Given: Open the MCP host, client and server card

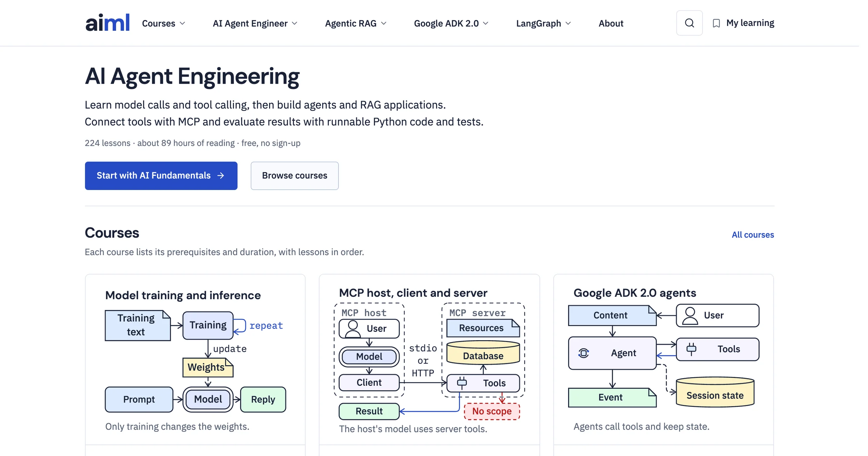Looking at the screenshot, I should [429, 365].
